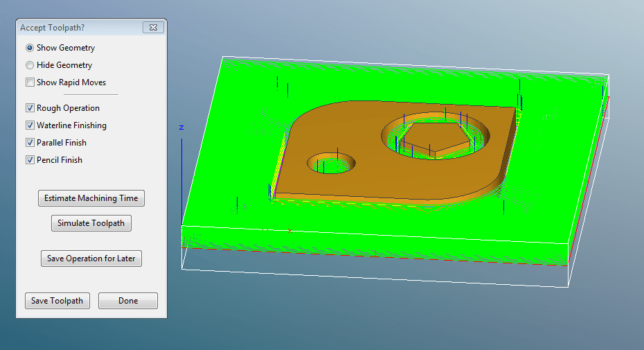Uncheck the Rough Operation checkbox
This screenshot has width=644, height=350.
coord(30,107)
